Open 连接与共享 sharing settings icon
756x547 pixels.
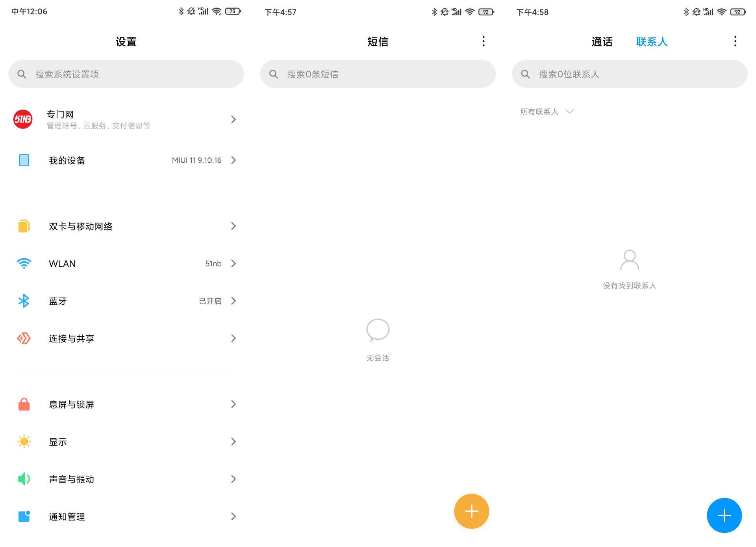(x=24, y=338)
